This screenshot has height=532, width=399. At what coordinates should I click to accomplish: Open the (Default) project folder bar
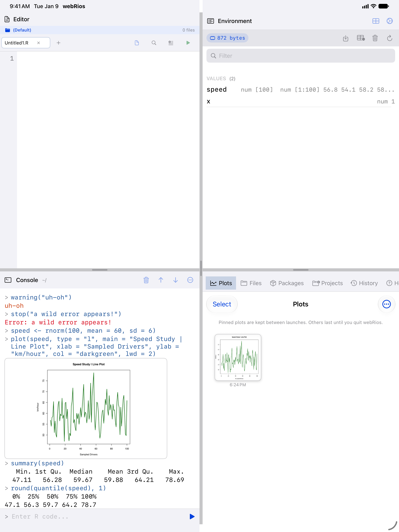100,30
